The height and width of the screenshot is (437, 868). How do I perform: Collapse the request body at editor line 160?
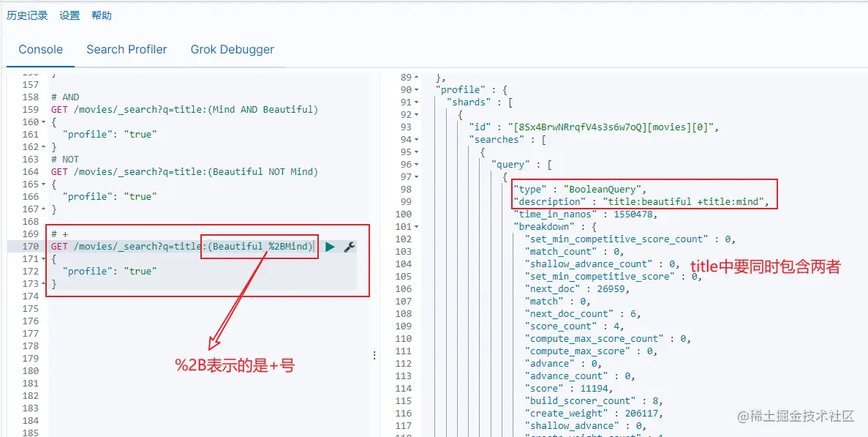(x=43, y=122)
